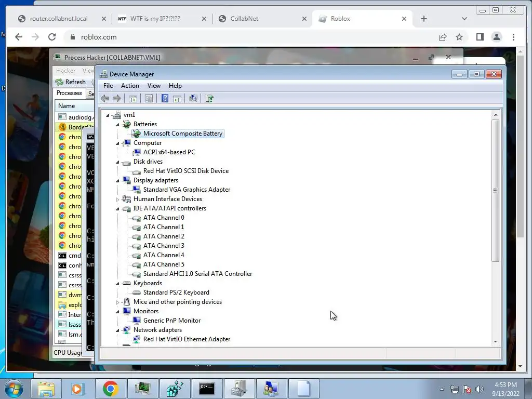Click Show/Hide Console Tree toolbar icon
532x399 pixels.
132,98
